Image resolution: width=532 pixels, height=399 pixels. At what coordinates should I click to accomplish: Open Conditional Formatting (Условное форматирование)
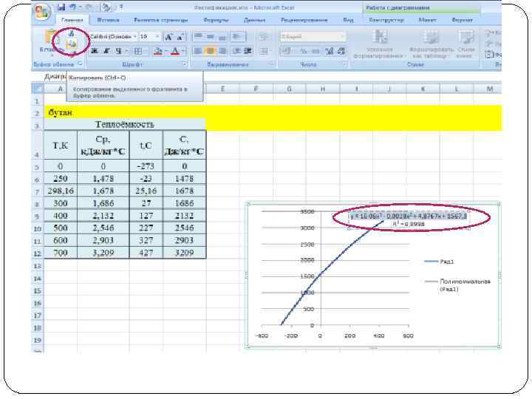380,44
